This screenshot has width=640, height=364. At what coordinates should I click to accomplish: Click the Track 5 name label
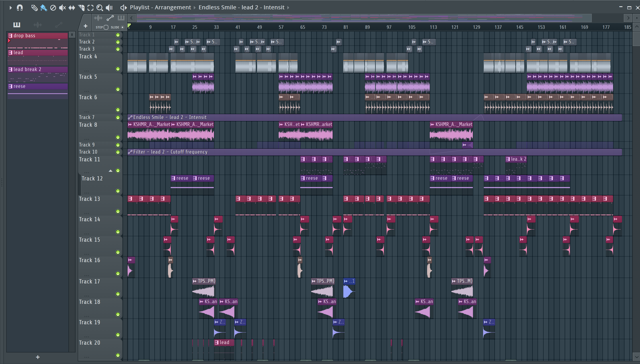click(88, 77)
